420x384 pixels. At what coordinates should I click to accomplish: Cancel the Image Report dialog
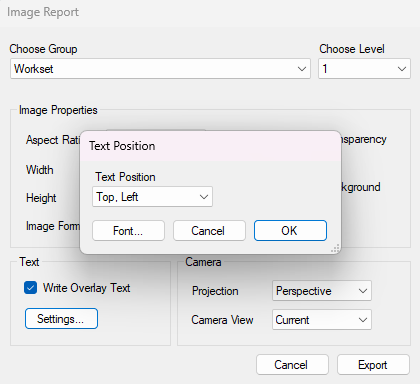(292, 365)
